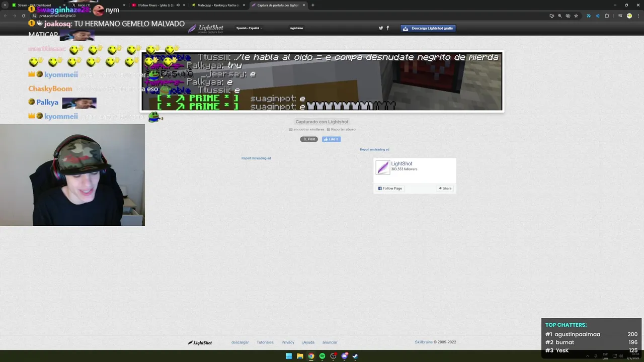
Task: Click the LightShot page name in widget
Action: tap(401, 163)
